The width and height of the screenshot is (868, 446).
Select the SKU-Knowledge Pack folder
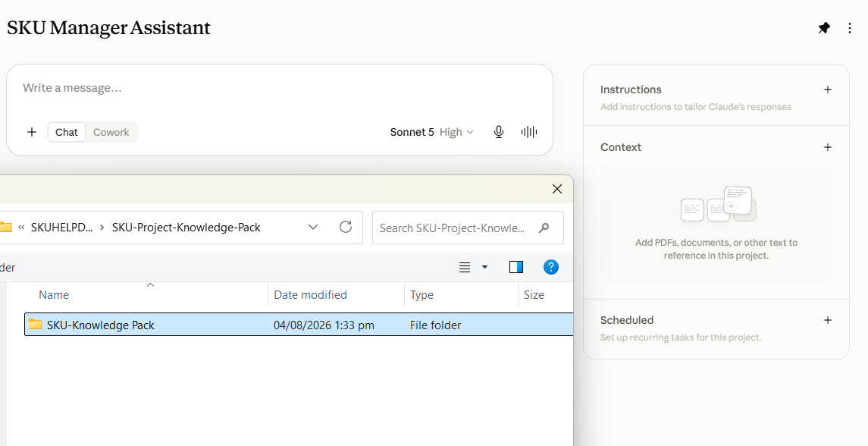(299, 325)
